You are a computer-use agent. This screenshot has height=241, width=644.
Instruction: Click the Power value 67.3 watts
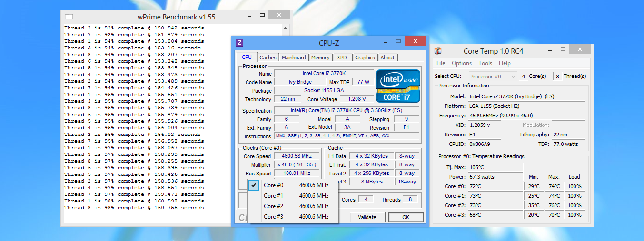tap(495, 177)
